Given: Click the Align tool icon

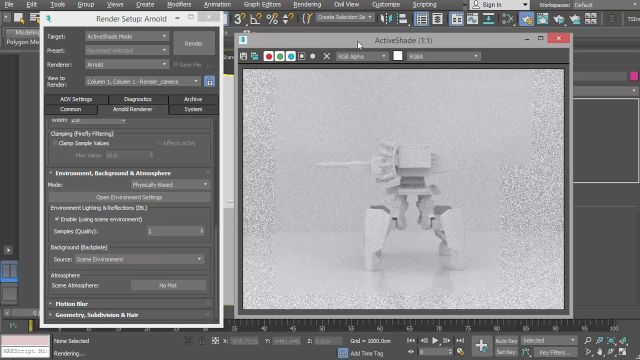Looking at the screenshot, I should 402,18.
